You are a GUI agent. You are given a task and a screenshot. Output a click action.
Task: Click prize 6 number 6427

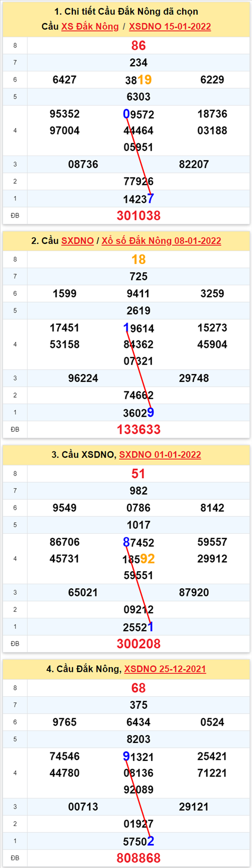click(x=65, y=80)
